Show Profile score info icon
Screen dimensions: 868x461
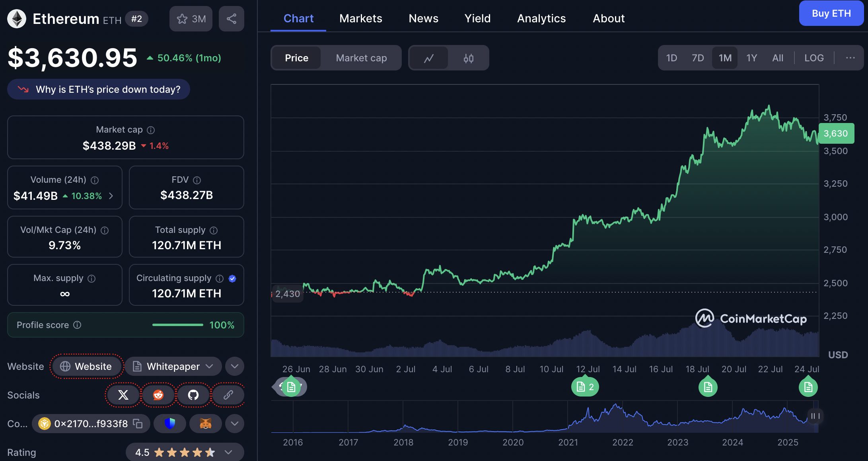coord(77,325)
